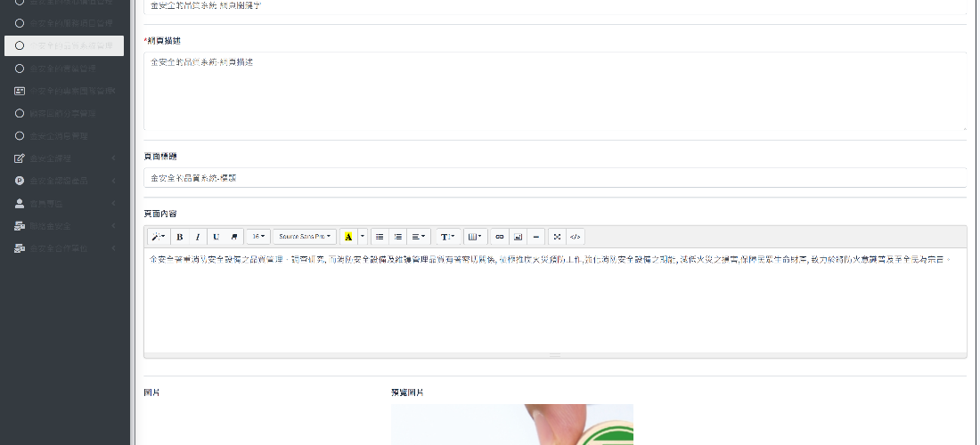Open the magic wand style dropdown

pos(157,237)
